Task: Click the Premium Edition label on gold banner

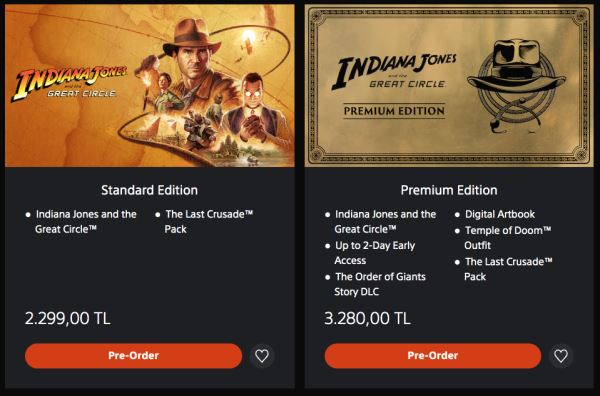Action: (394, 111)
